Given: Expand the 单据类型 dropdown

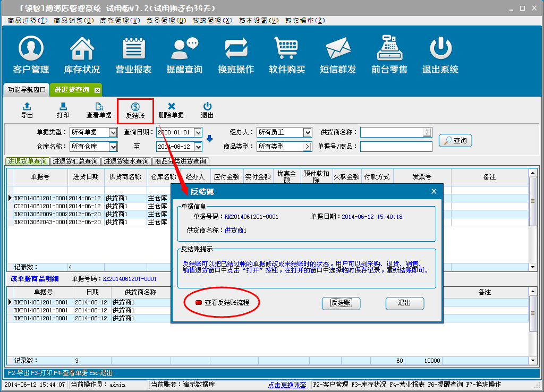Looking at the screenshot, I should coord(113,132).
